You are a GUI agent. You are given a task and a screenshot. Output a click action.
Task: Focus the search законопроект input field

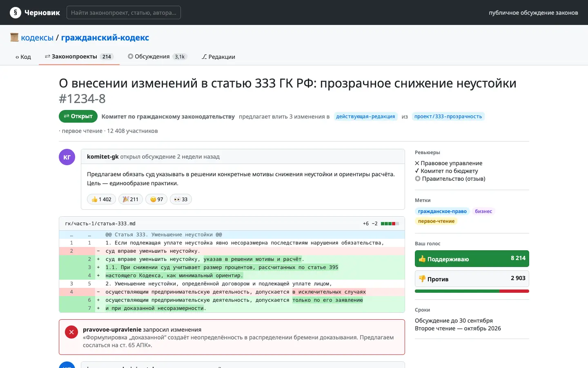124,13
